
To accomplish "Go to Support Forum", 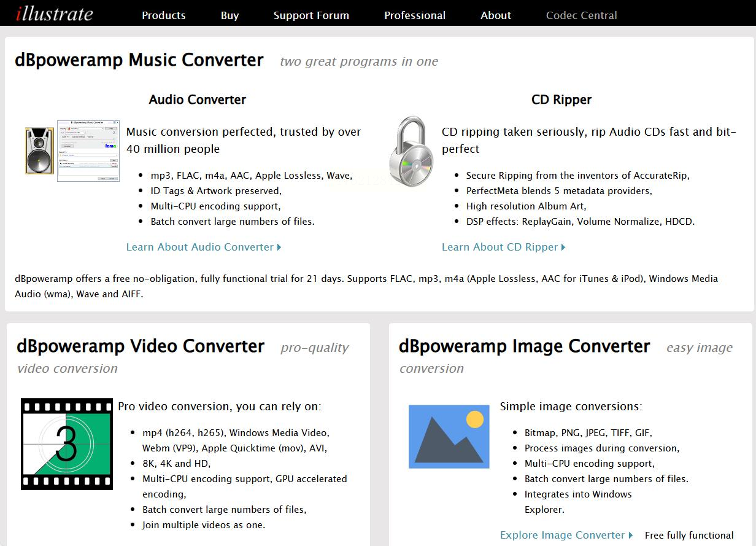I will tap(311, 15).
